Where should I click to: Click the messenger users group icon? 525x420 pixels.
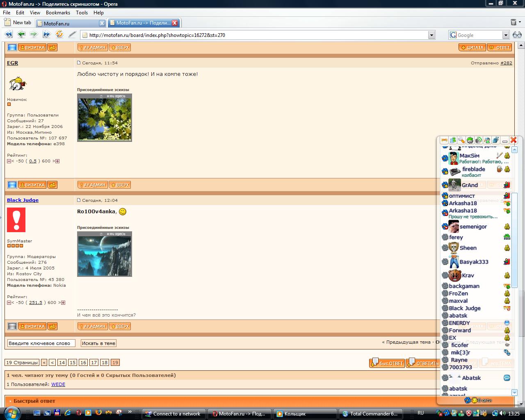coord(453,140)
